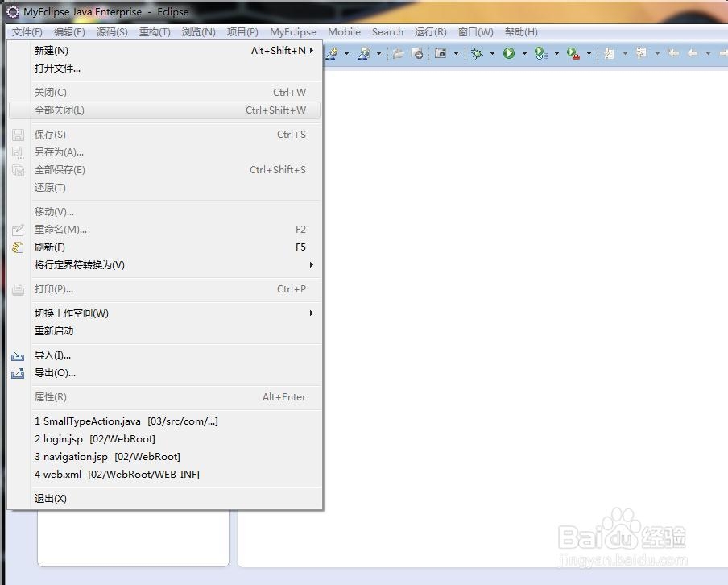Open dropdown beside the new wizard icon

(x=347, y=53)
